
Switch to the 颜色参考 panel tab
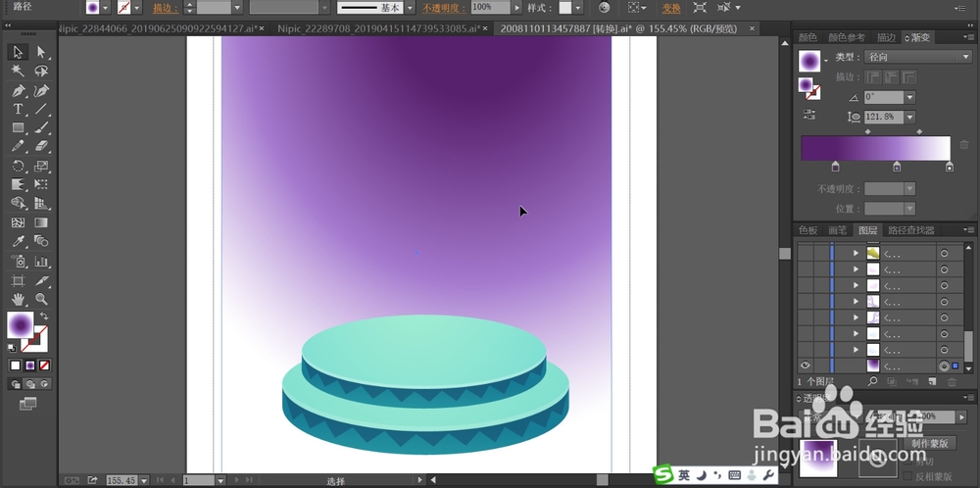(847, 37)
